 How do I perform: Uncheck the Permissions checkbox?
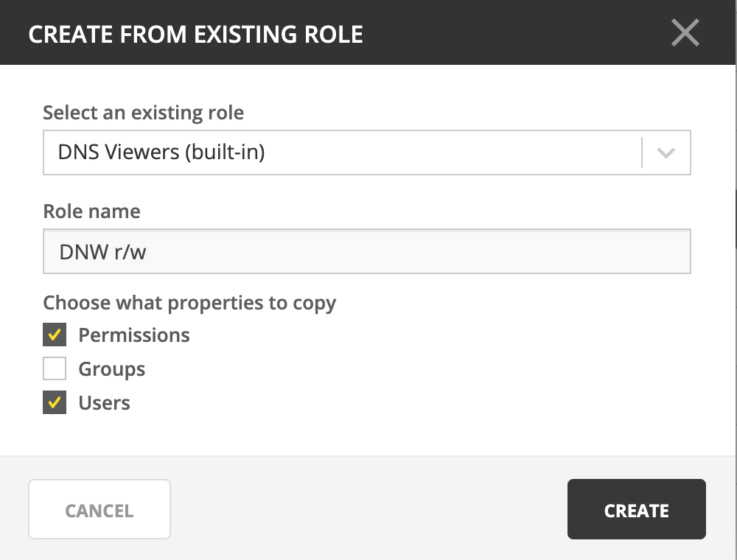[x=55, y=335]
